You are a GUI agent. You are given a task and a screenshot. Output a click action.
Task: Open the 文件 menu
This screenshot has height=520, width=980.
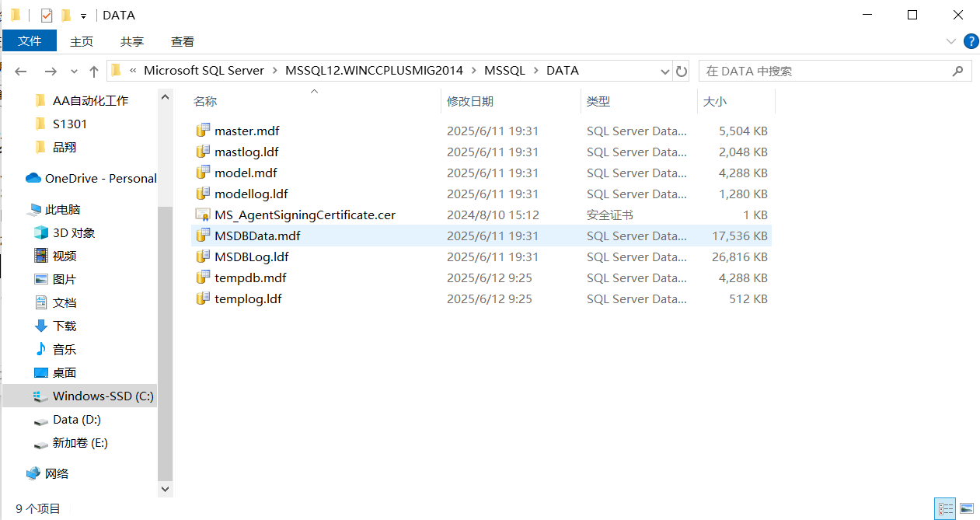[x=30, y=41]
